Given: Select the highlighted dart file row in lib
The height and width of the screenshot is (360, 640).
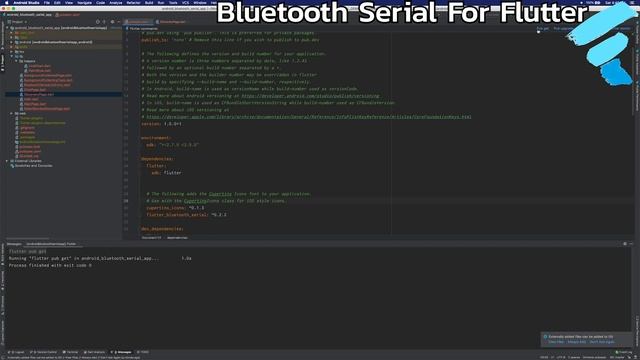Looking at the screenshot, I should (x=64, y=94).
